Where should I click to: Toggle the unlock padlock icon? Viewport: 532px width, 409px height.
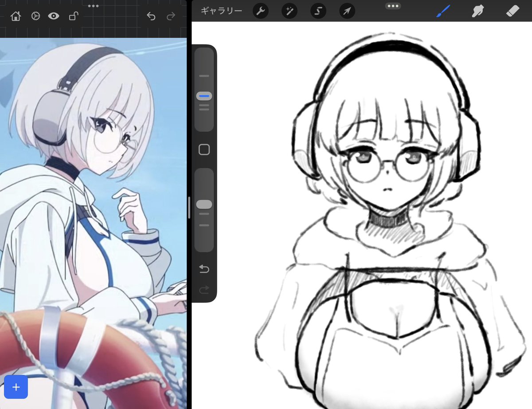(x=74, y=16)
